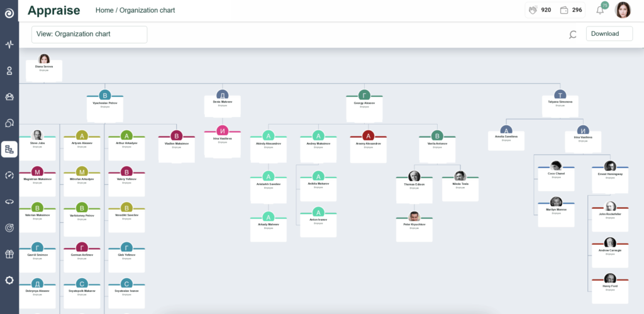The width and height of the screenshot is (644, 314).
Task: Click the Gleb Yefimov name
Action: pyautogui.click(x=126, y=255)
